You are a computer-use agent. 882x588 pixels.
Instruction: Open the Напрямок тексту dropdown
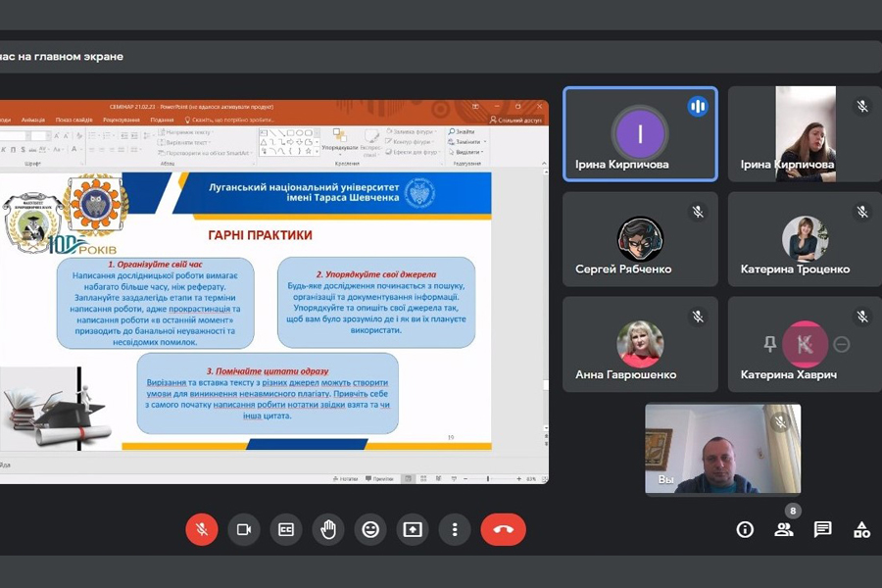tap(185, 132)
